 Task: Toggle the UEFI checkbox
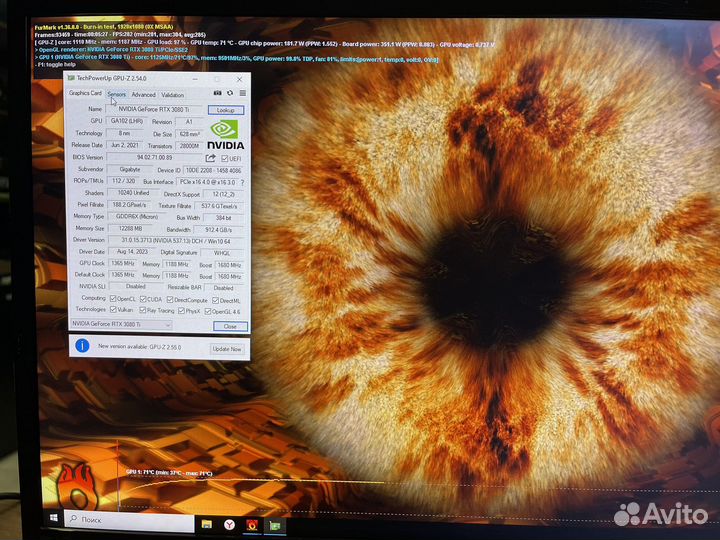[225, 158]
